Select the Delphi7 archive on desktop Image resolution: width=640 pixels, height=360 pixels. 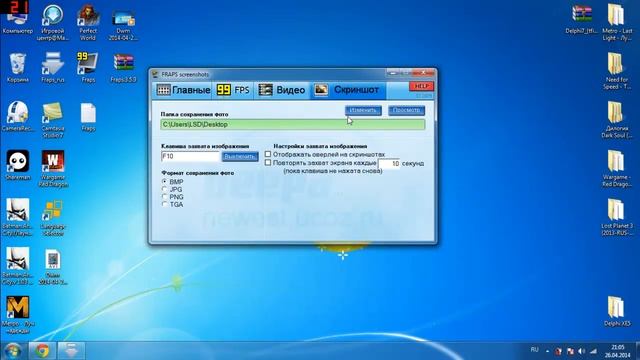click(x=582, y=19)
